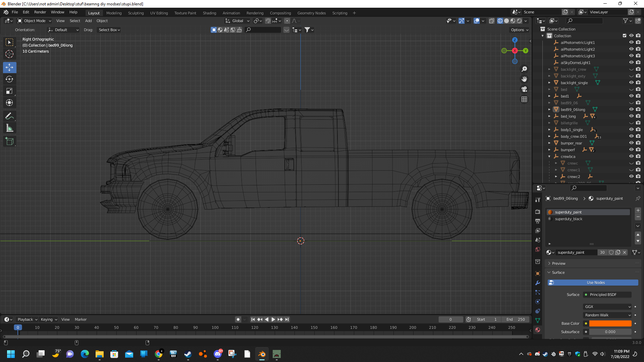Open the Object Data mesh properties tab
Viewport: 644px width, 362px height.
click(538, 320)
